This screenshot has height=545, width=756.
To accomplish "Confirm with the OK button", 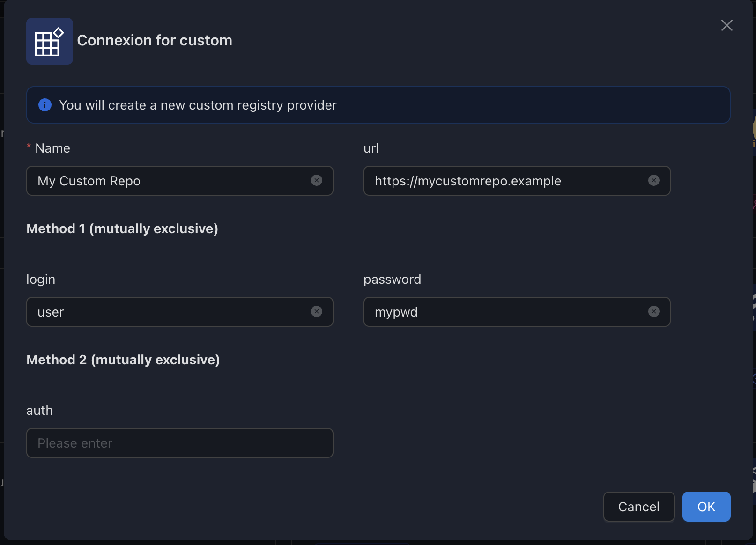I will click(x=706, y=507).
